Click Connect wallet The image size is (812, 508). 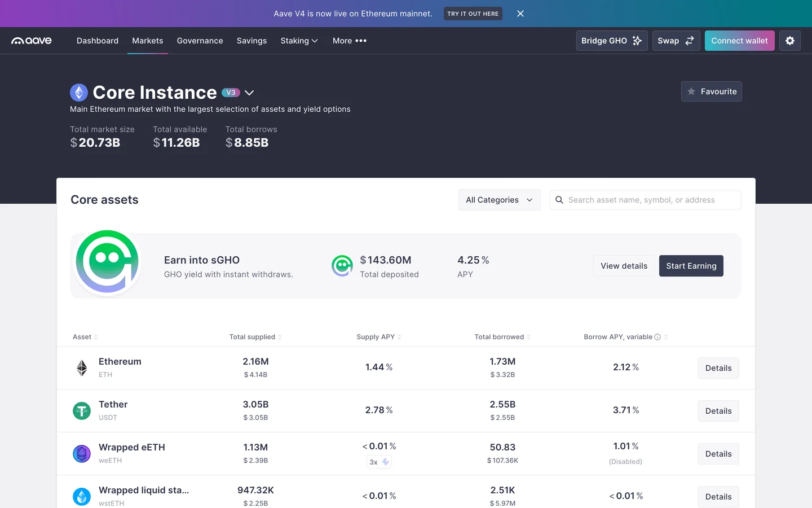click(739, 41)
